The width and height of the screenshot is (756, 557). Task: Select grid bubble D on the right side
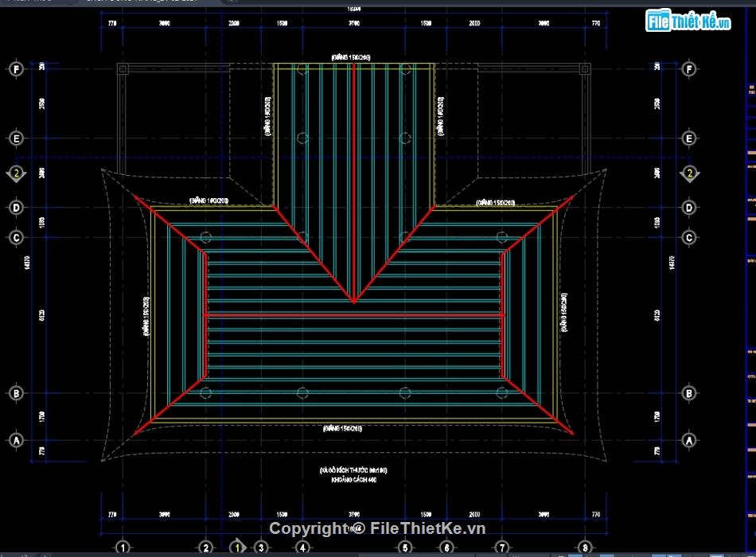689,208
